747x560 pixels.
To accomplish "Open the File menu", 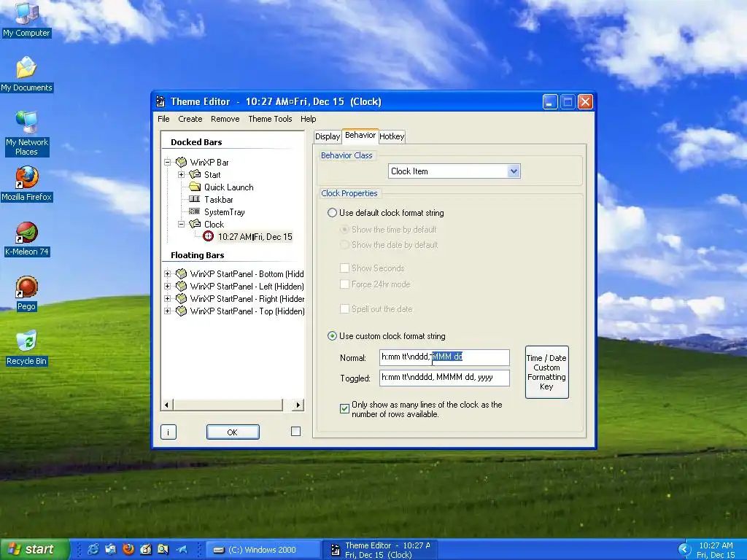I will [163, 119].
